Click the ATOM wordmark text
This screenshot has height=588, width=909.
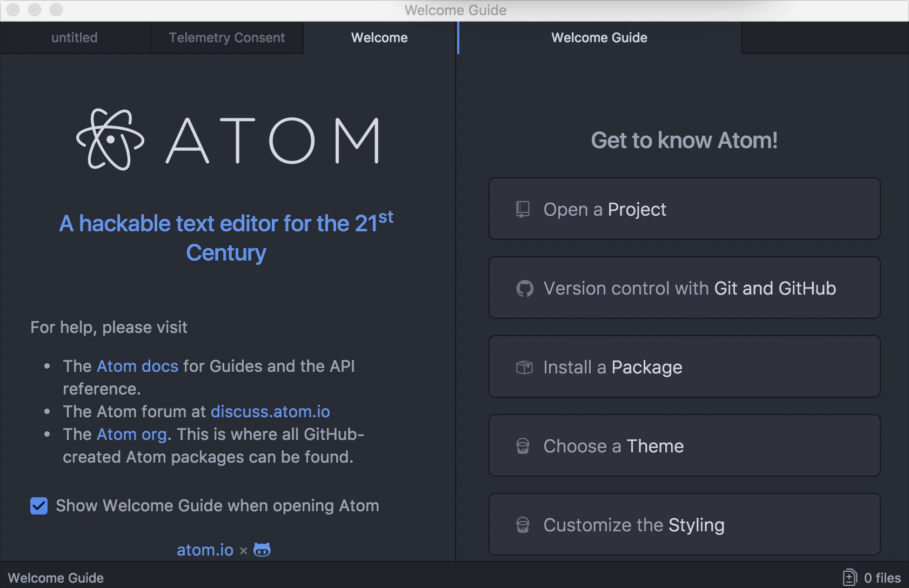[x=272, y=141]
